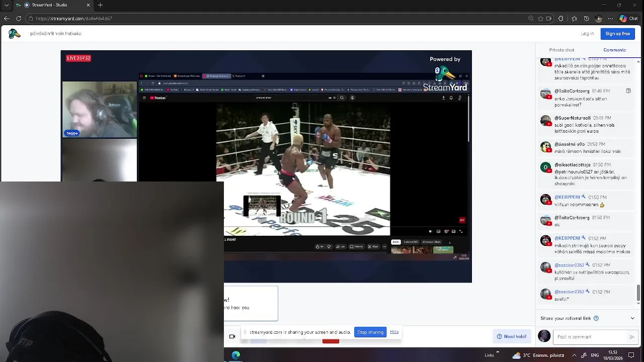644x362 pixels.
Task: Open the browser tab search dropdown
Action: [7, 5]
